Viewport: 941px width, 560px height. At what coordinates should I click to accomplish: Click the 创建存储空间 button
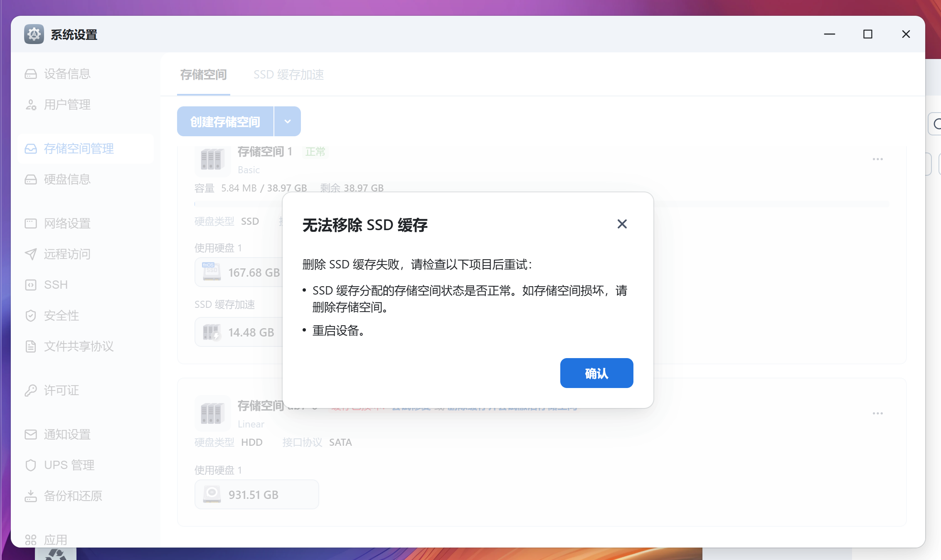click(x=225, y=121)
